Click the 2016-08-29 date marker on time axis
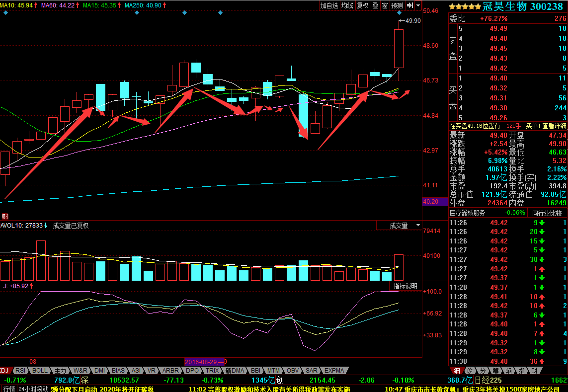Image resolution: width=568 pixels, height=392 pixels. click(204, 362)
